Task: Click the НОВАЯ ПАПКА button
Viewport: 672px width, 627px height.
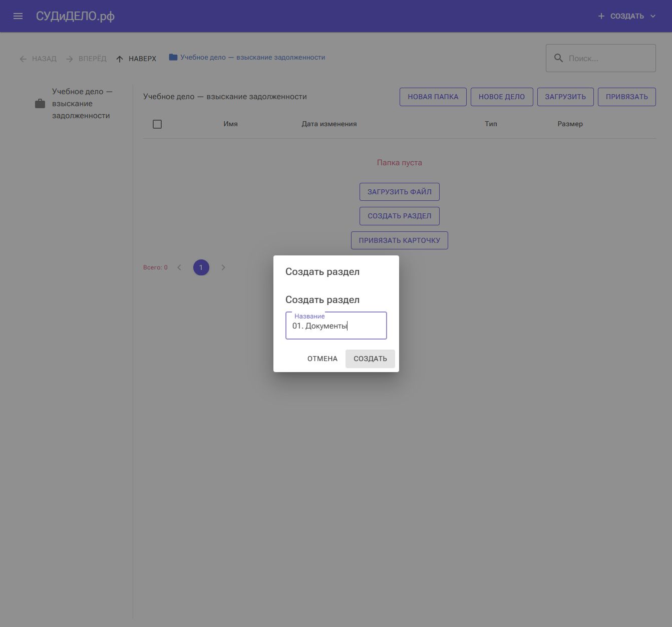Action: tap(433, 97)
